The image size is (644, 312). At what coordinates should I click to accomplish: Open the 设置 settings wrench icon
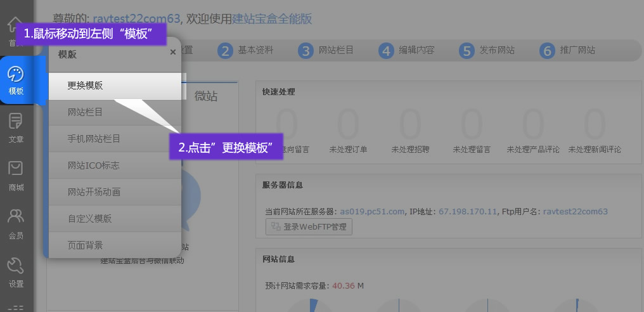[x=16, y=272]
